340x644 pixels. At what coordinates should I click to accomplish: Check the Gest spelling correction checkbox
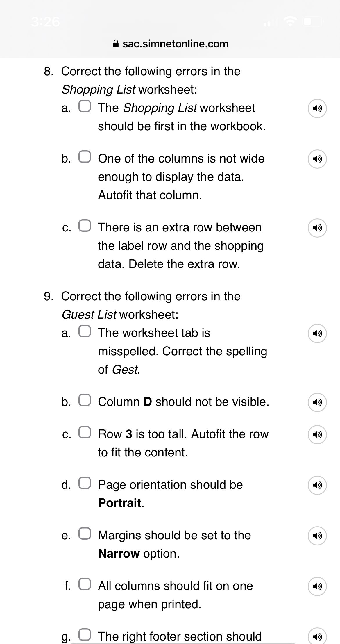85,331
